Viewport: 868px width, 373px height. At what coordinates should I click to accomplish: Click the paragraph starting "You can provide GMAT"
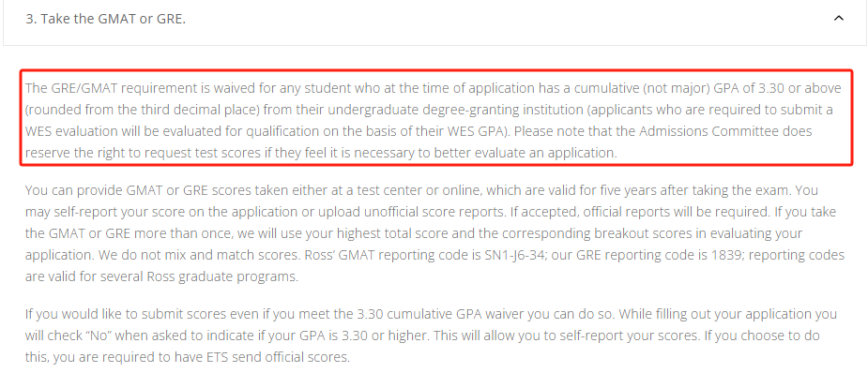click(x=435, y=233)
